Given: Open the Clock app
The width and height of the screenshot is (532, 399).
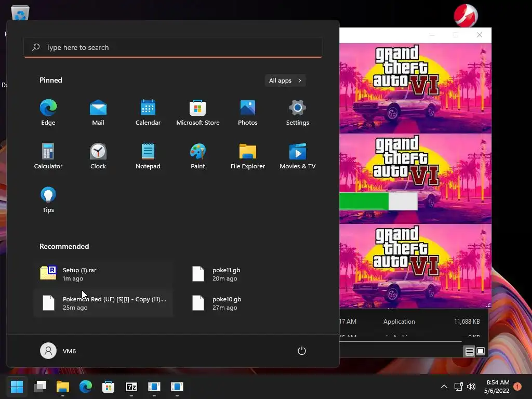Looking at the screenshot, I should (98, 156).
